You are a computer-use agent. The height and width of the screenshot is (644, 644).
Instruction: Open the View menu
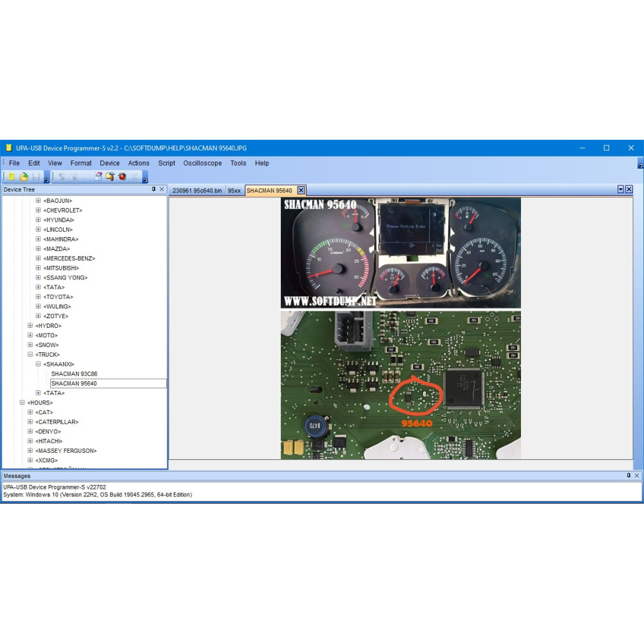(x=55, y=163)
